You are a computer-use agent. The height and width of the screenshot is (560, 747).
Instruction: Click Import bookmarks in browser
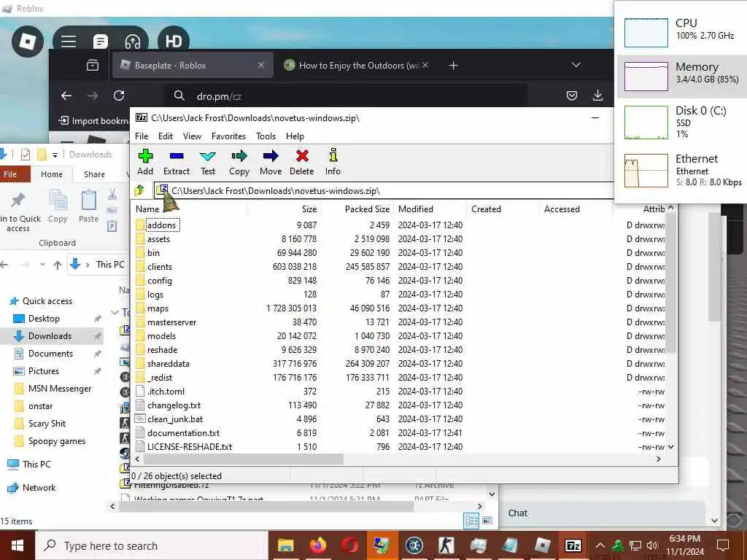[x=94, y=121]
